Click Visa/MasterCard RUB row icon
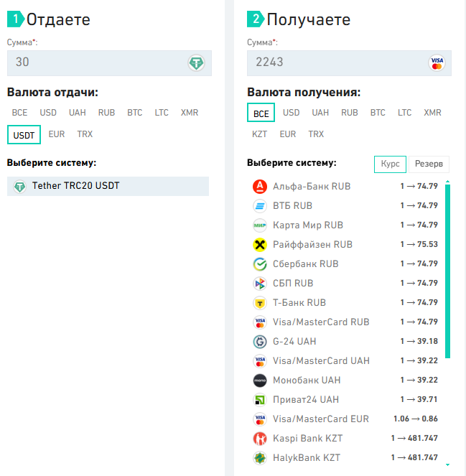Screen dimensions: 466x476 pyautogui.click(x=260, y=322)
